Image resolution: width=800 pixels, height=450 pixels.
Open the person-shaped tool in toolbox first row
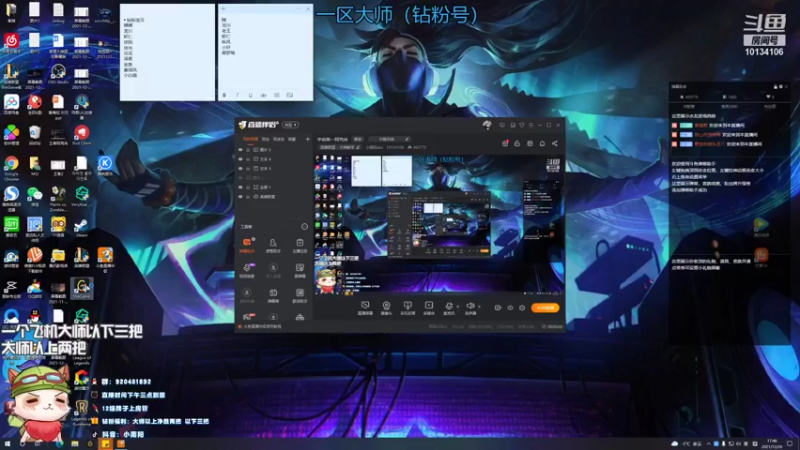click(273, 244)
